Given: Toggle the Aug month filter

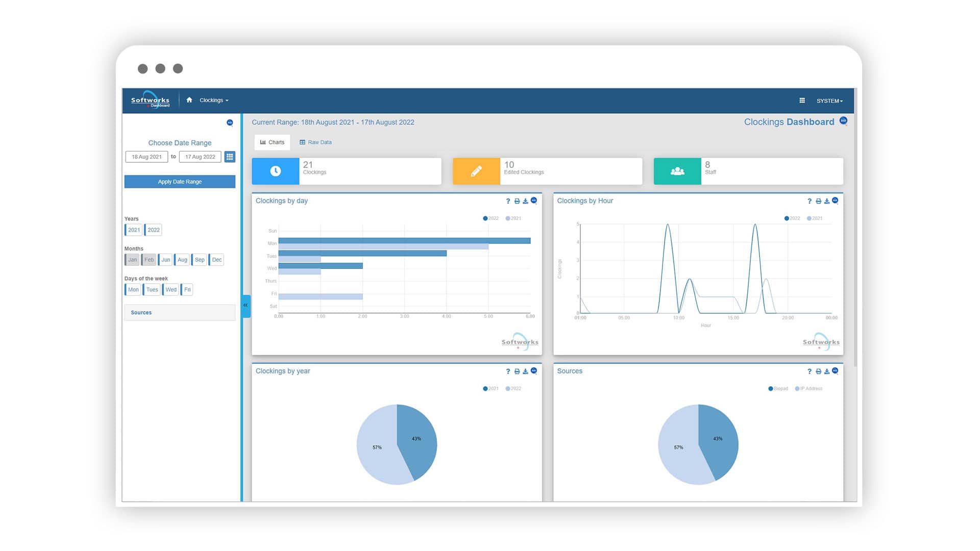Looking at the screenshot, I should tap(182, 260).
